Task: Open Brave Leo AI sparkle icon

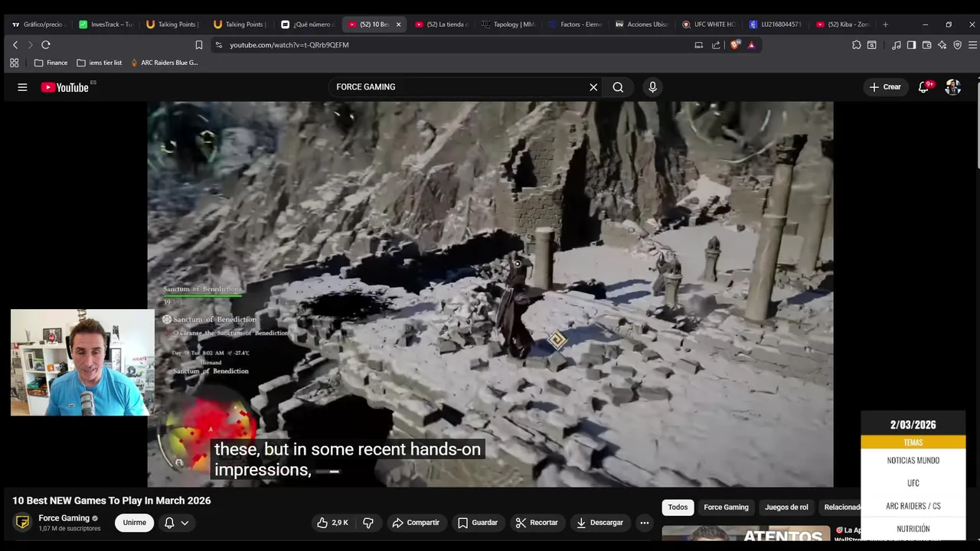Action: (942, 45)
